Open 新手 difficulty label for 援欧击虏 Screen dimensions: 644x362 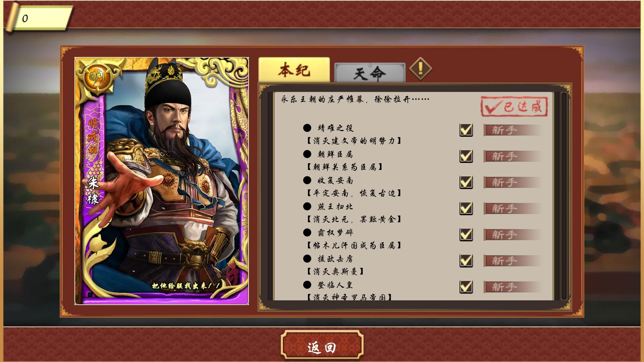[513, 261]
